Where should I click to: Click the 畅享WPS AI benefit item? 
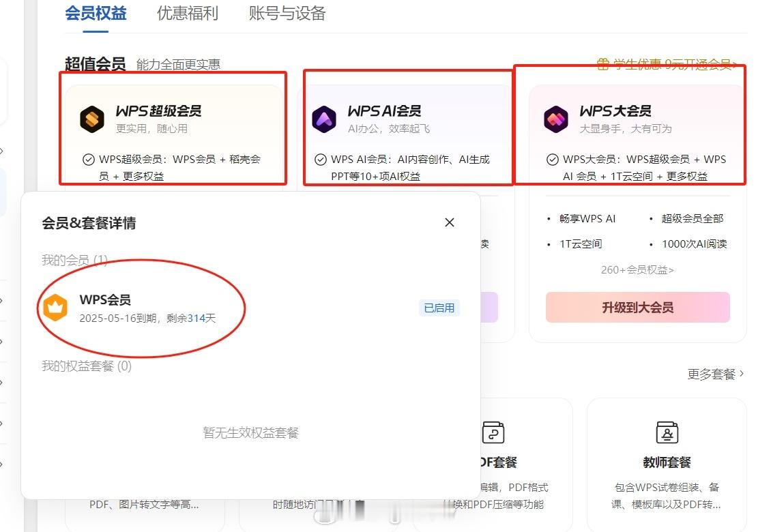click(x=587, y=219)
